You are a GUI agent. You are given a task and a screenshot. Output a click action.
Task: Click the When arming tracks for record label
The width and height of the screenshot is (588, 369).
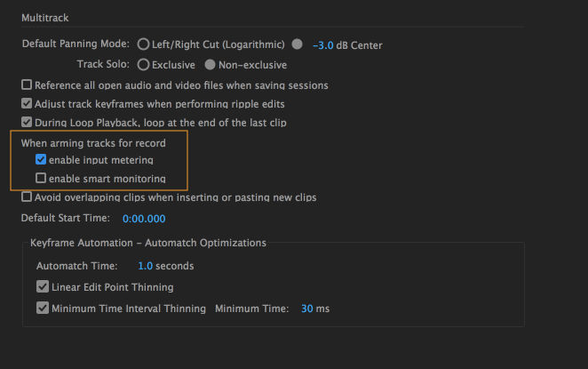[93, 142]
